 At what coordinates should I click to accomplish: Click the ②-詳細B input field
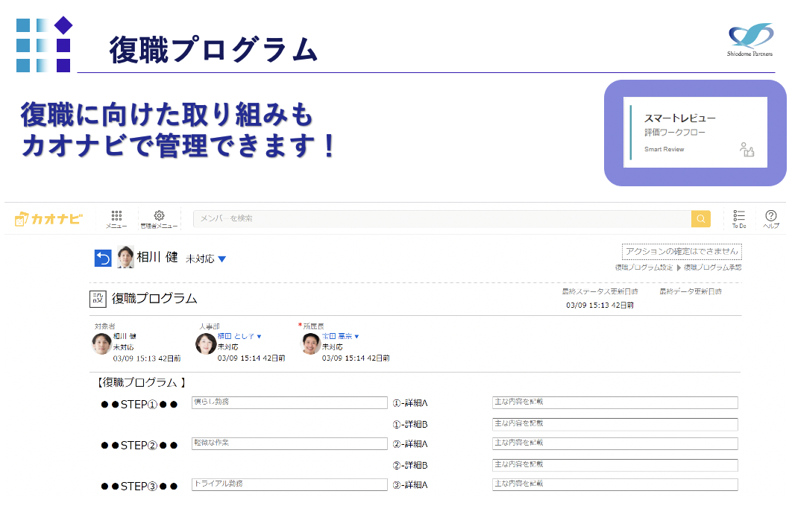pos(615,465)
